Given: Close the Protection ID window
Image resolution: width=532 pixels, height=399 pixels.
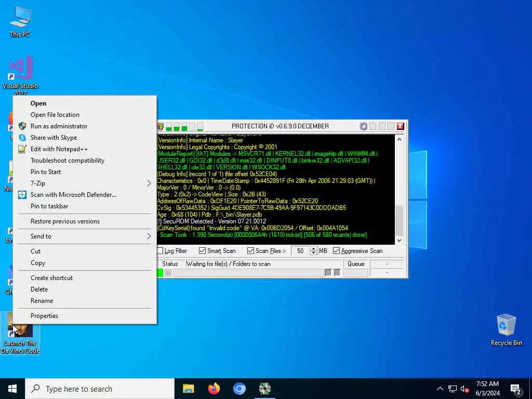Looking at the screenshot, I should [401, 126].
